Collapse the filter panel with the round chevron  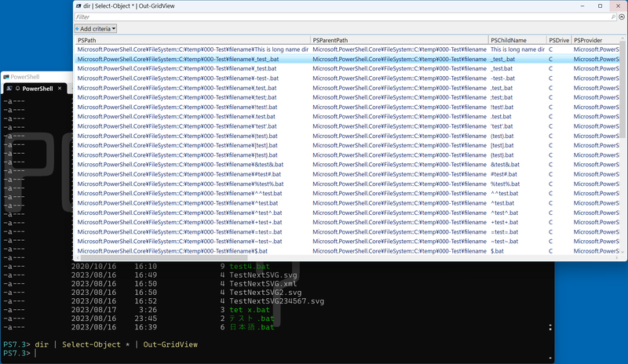click(621, 16)
